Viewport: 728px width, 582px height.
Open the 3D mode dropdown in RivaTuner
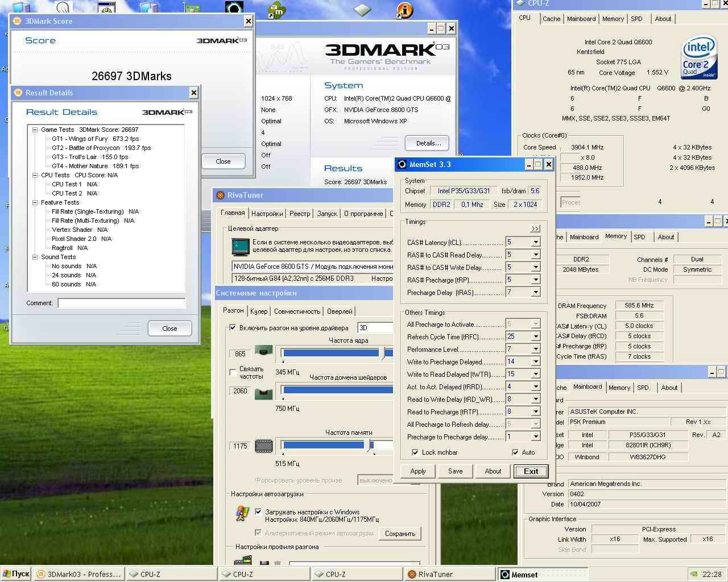(375, 327)
